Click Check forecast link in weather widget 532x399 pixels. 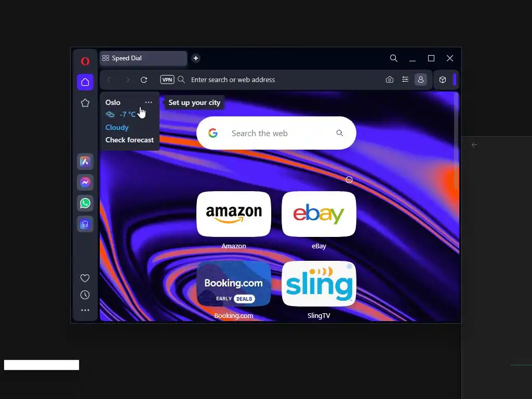click(129, 140)
